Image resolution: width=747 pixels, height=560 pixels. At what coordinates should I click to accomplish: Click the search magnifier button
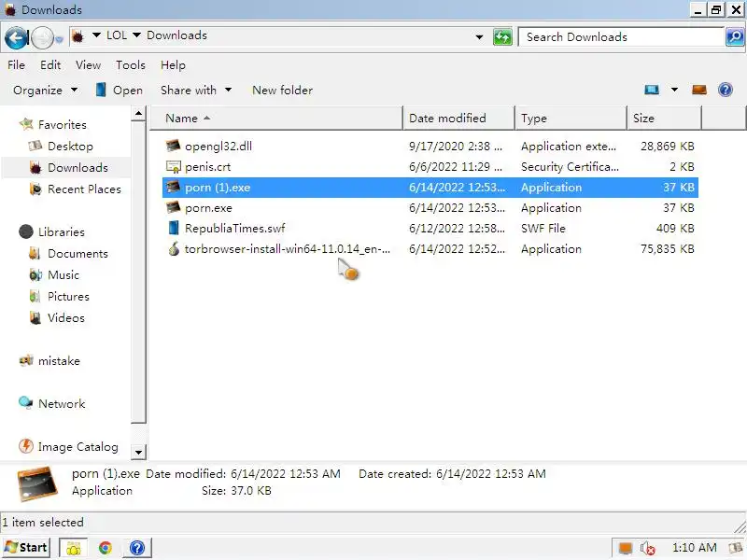735,37
